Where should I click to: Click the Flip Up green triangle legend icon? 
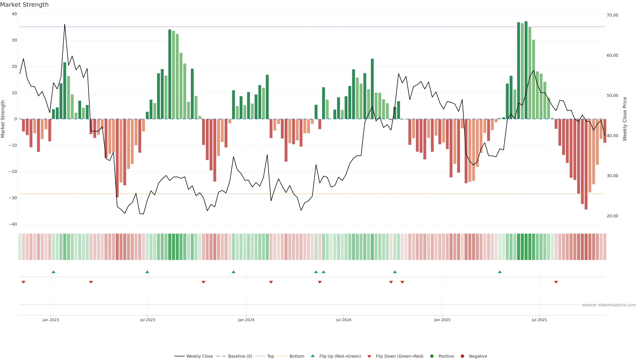[x=312, y=356]
